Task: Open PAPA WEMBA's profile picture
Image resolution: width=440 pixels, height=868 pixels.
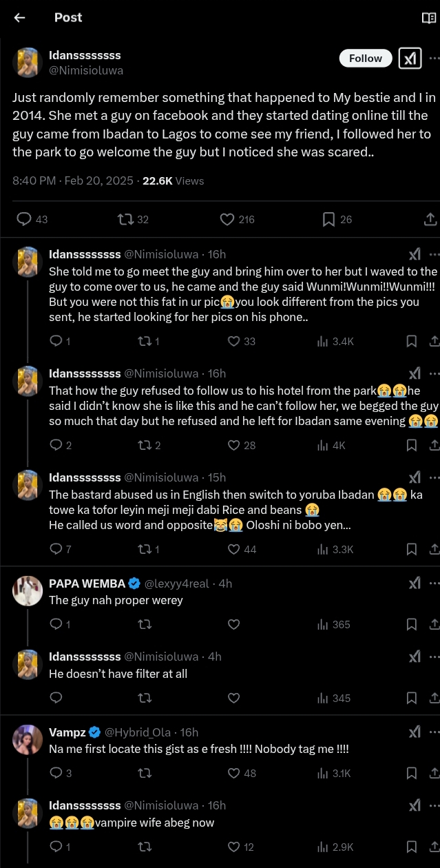Action: tap(28, 590)
